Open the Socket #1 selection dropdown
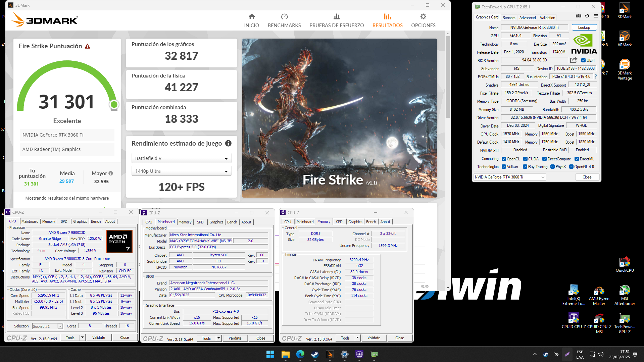The width and height of the screenshot is (644, 362). coord(47,326)
